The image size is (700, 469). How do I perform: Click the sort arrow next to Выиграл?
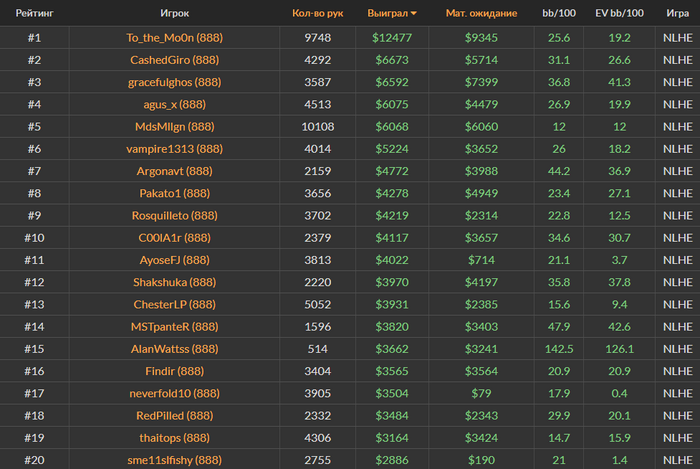click(414, 14)
